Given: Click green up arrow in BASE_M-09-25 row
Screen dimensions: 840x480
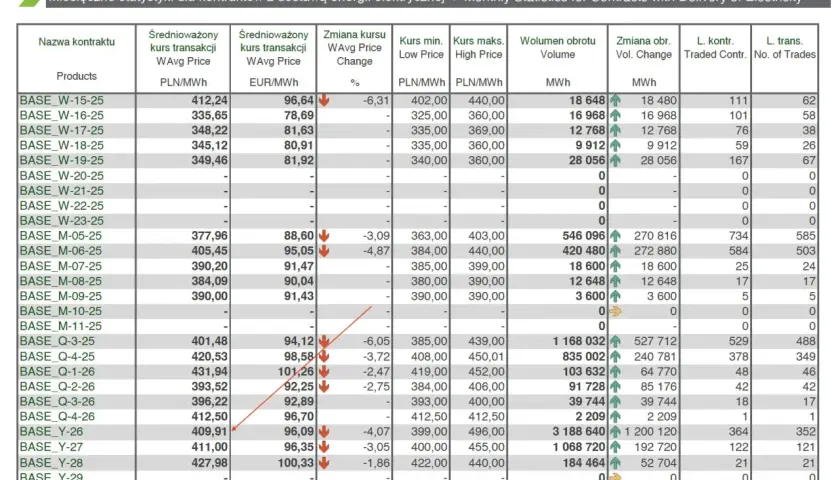Looking at the screenshot, I should coord(615,296).
